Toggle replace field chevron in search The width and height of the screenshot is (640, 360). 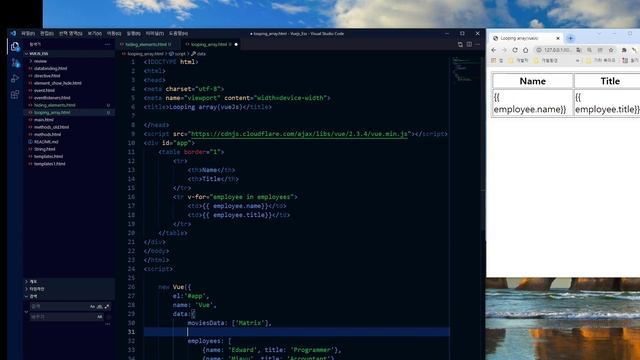27,312
